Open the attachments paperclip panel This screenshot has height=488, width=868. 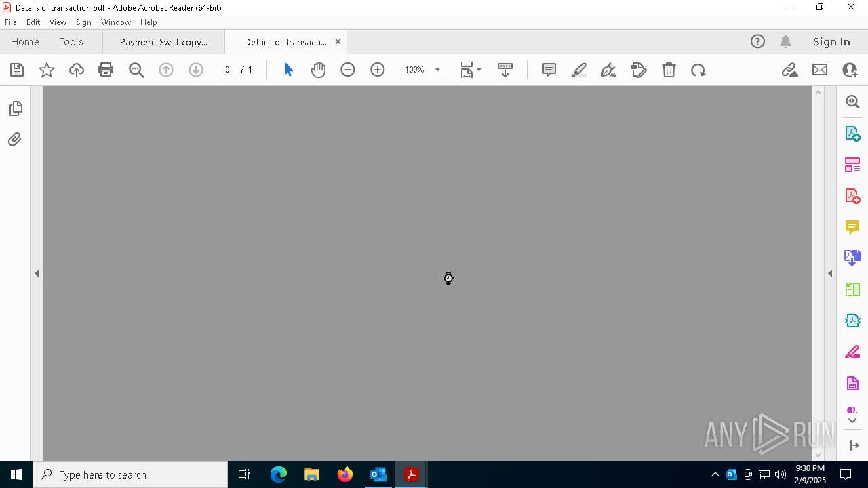[x=15, y=140]
